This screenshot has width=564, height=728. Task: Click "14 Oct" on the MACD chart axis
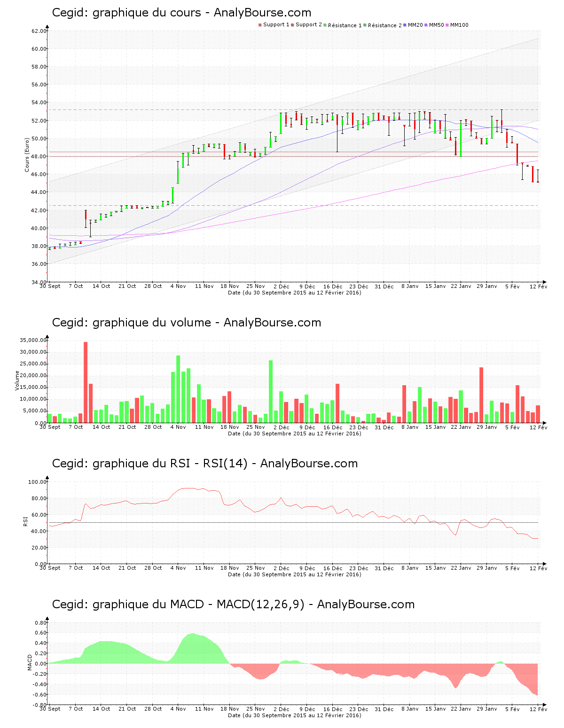(x=102, y=709)
